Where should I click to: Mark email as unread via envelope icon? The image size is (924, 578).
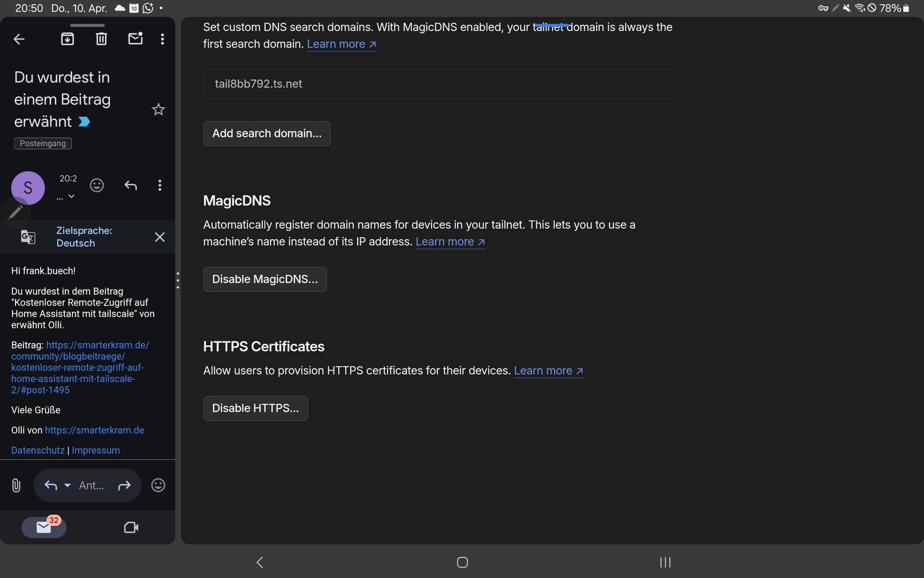[135, 39]
